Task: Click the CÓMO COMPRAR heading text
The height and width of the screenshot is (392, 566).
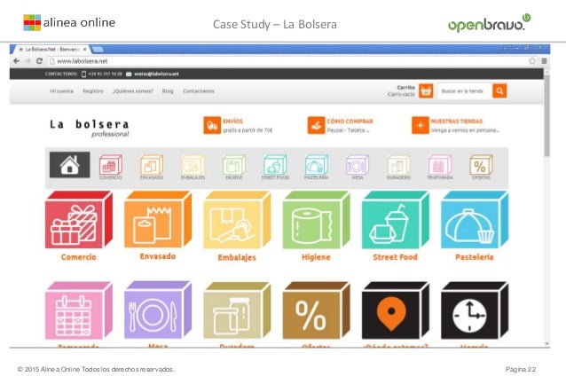Action: (x=350, y=122)
